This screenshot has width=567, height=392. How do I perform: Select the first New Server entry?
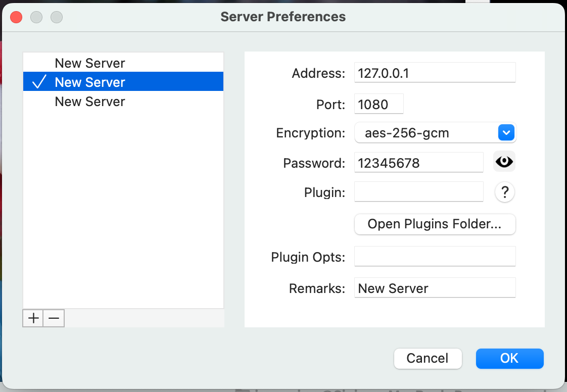coord(90,63)
